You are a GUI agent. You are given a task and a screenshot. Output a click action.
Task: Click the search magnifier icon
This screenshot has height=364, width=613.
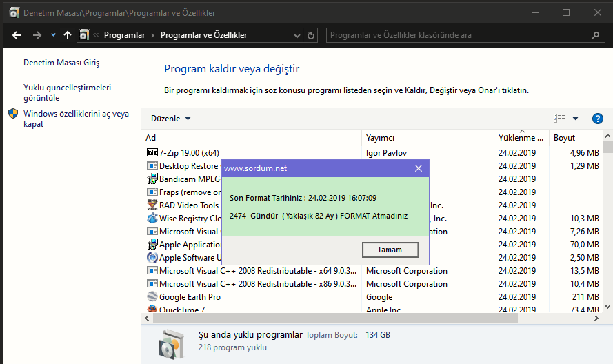pyautogui.click(x=595, y=36)
